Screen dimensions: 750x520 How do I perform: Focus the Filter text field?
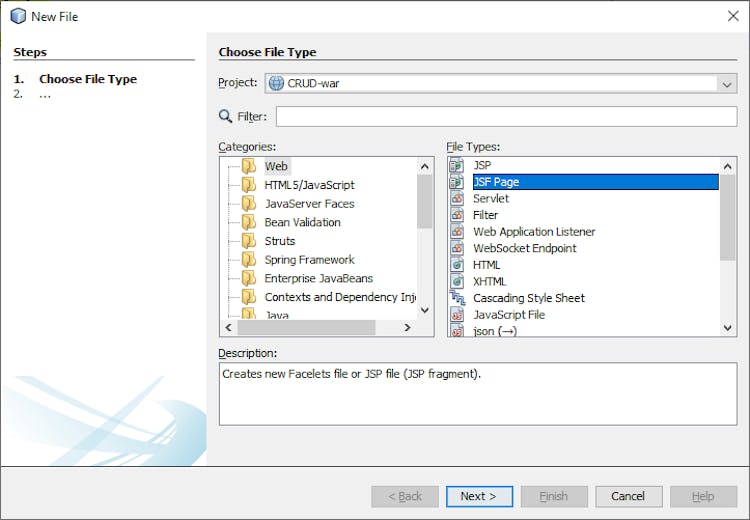point(506,117)
